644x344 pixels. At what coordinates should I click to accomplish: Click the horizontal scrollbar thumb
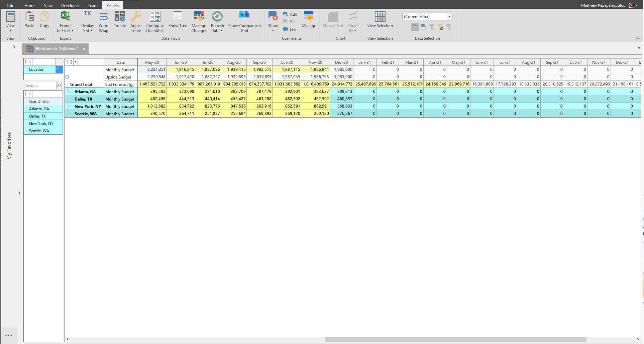pyautogui.click(x=456, y=339)
